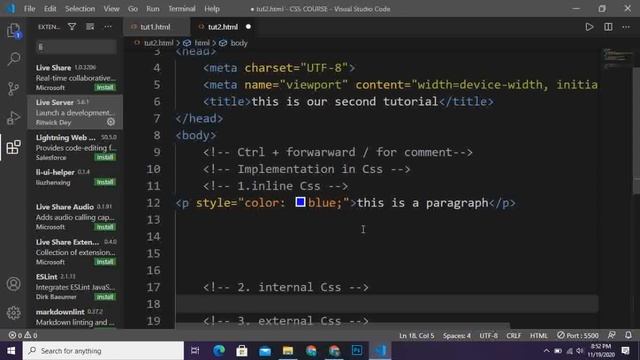Install the Live Share extension
Screen dimensions: 640x360
[x=105, y=87]
